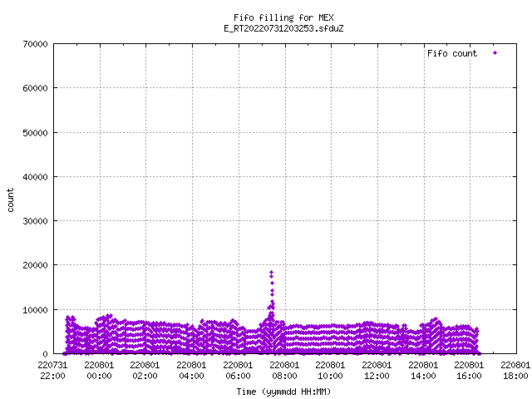Click the chart title 'Fifo filling for MEX'
Viewport: 532px width, 399px height.
[283, 17]
